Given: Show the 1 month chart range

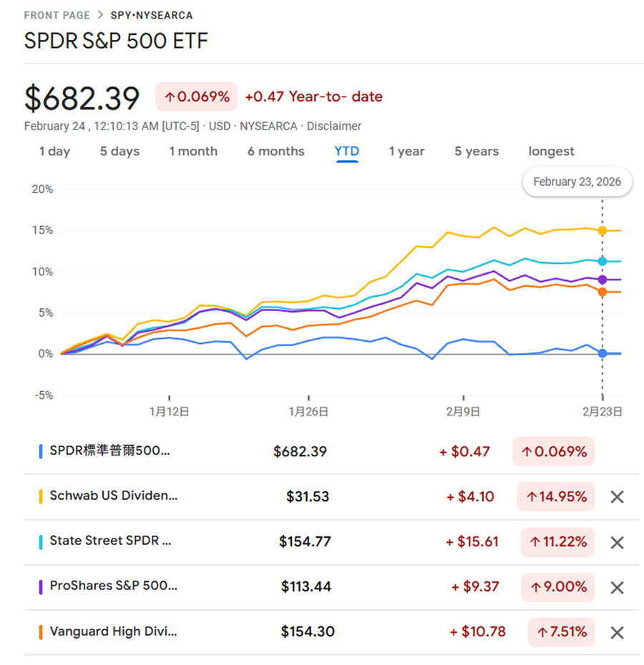Looking at the screenshot, I should (x=193, y=152).
